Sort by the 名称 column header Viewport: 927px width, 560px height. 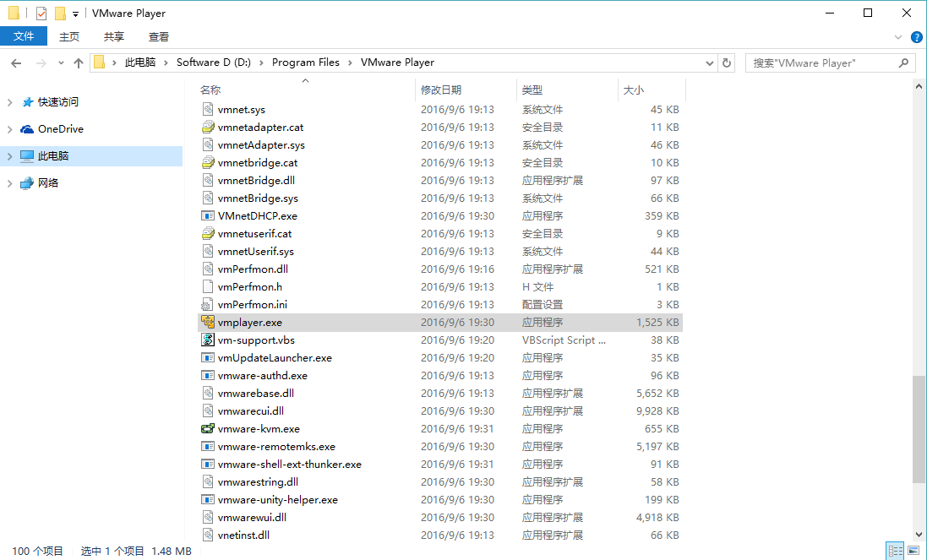(x=306, y=90)
